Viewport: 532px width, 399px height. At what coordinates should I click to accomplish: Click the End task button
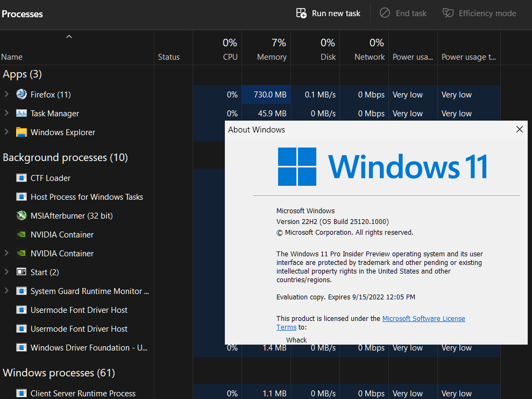point(403,13)
